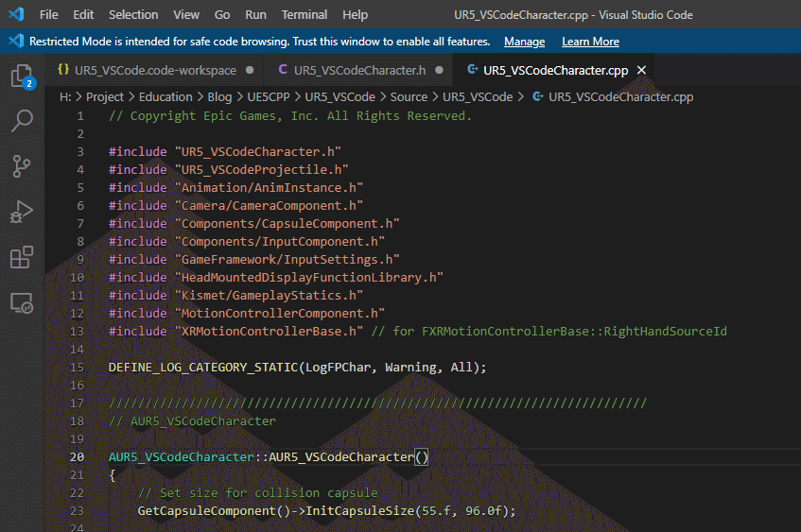Screen dimensions: 801x532
Task: Click line number 20 in gutter
Action: click(x=77, y=457)
